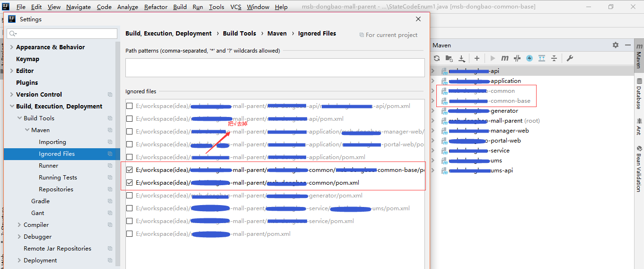The width and height of the screenshot is (644, 269).
Task: Click Show Dependencies icon in Maven toolbar
Action: [542, 58]
